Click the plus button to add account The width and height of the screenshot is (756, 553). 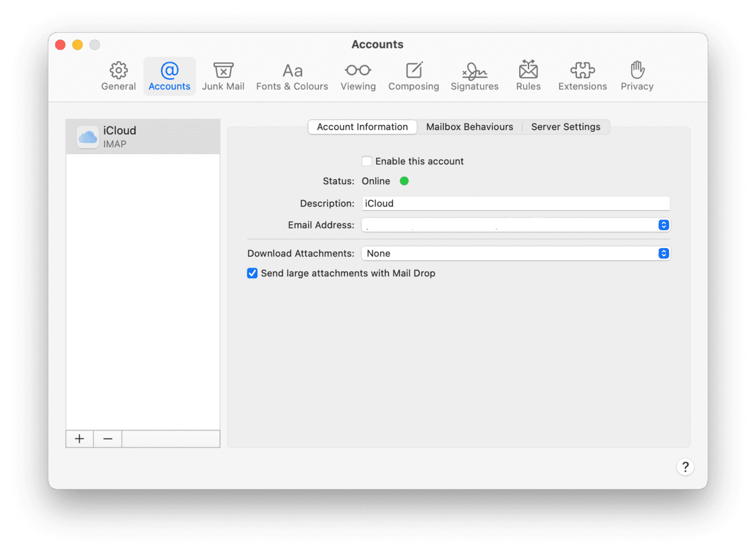[x=80, y=439]
